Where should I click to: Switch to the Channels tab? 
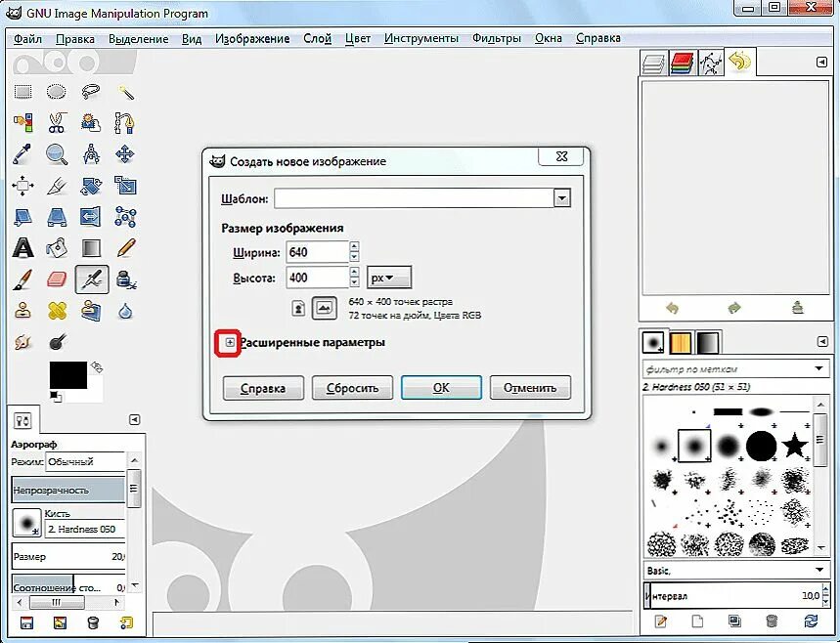pos(682,64)
